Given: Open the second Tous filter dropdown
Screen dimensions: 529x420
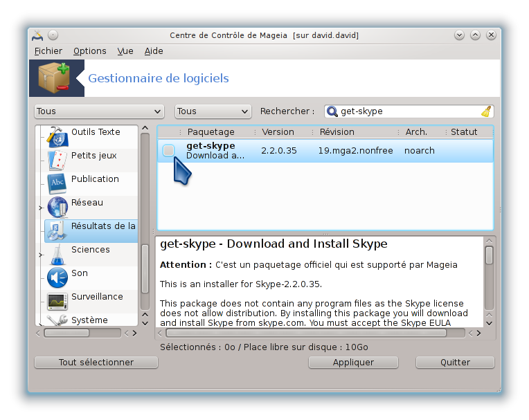Looking at the screenshot, I should 213,111.
